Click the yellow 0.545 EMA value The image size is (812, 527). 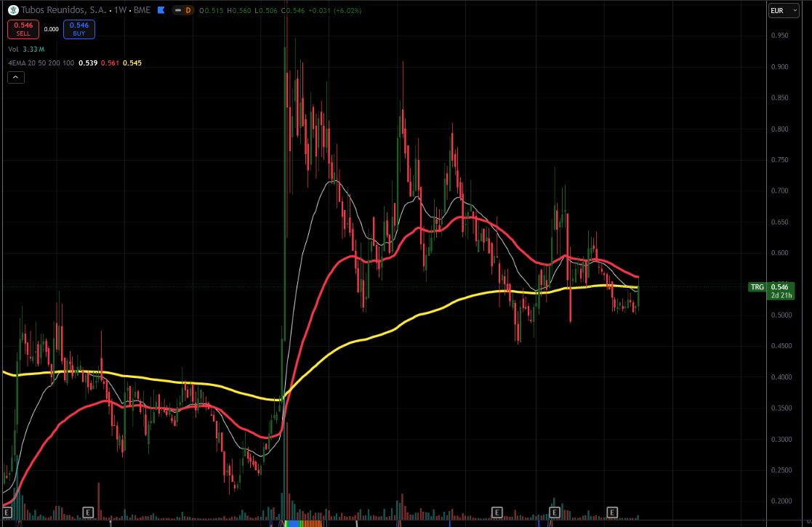point(132,63)
